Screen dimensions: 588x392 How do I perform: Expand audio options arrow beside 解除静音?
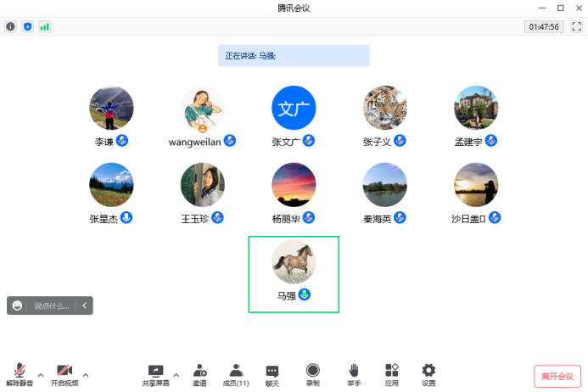[40, 374]
